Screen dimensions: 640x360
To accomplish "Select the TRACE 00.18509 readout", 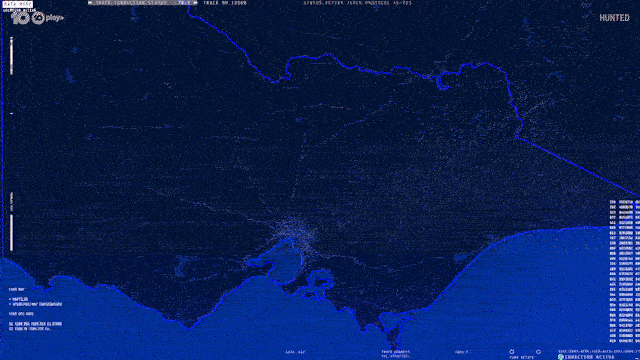I will tap(225, 2).
